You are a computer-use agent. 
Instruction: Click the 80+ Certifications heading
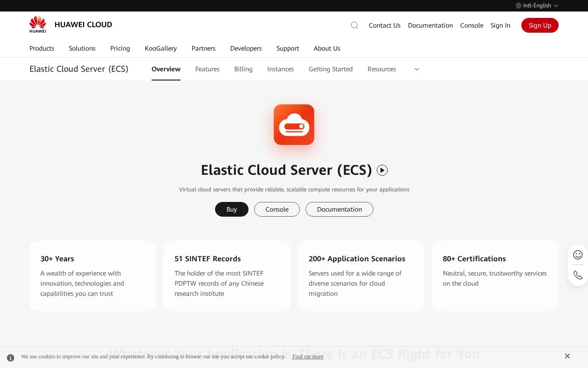tap(474, 259)
